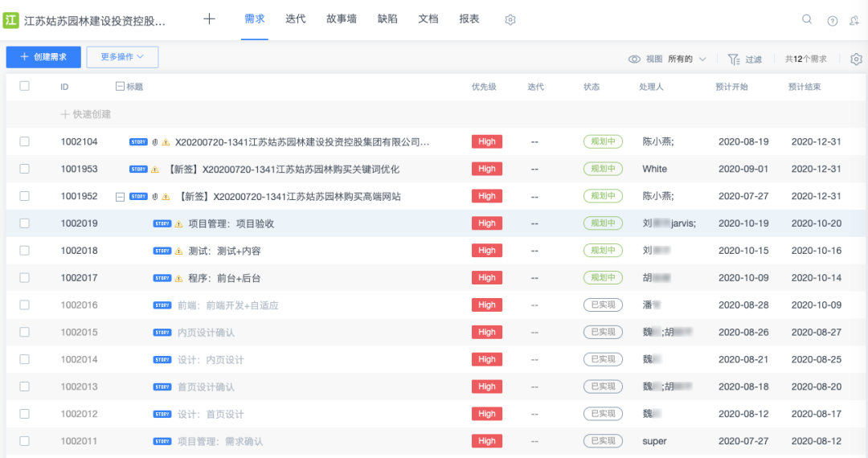
Task: Check the box for row 1002019
Action: (x=24, y=223)
